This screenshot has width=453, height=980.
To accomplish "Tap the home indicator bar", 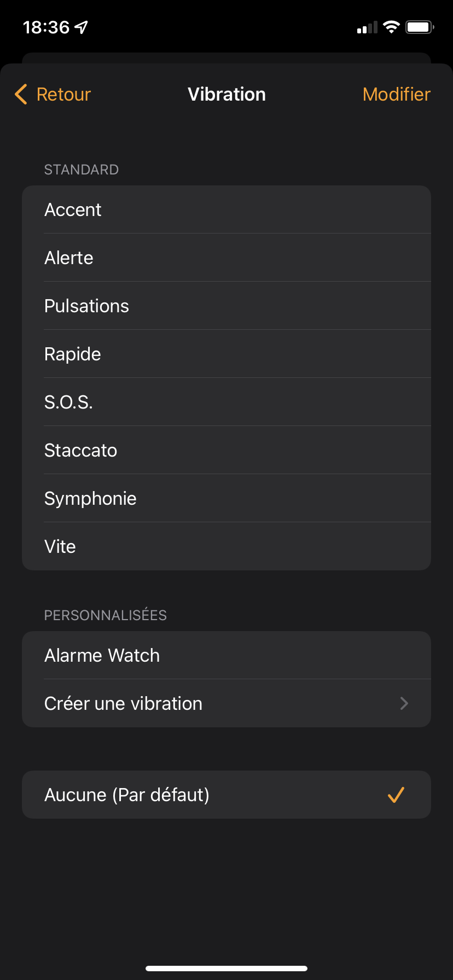I will click(226, 969).
